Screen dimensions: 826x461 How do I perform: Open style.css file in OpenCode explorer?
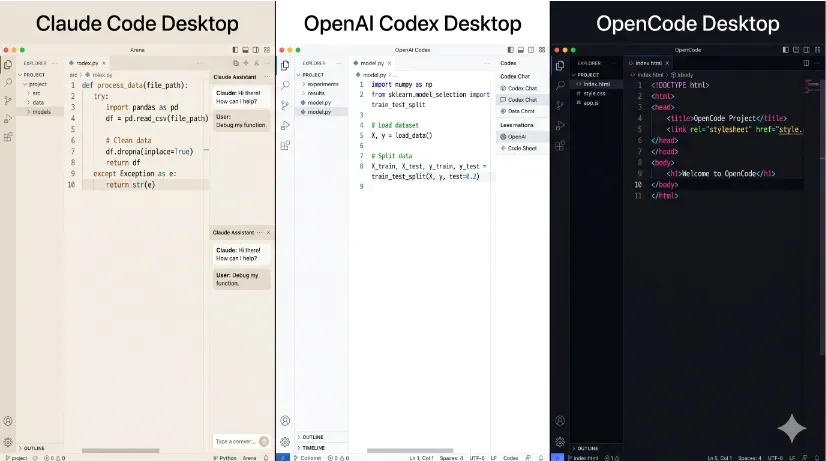[x=597, y=93]
